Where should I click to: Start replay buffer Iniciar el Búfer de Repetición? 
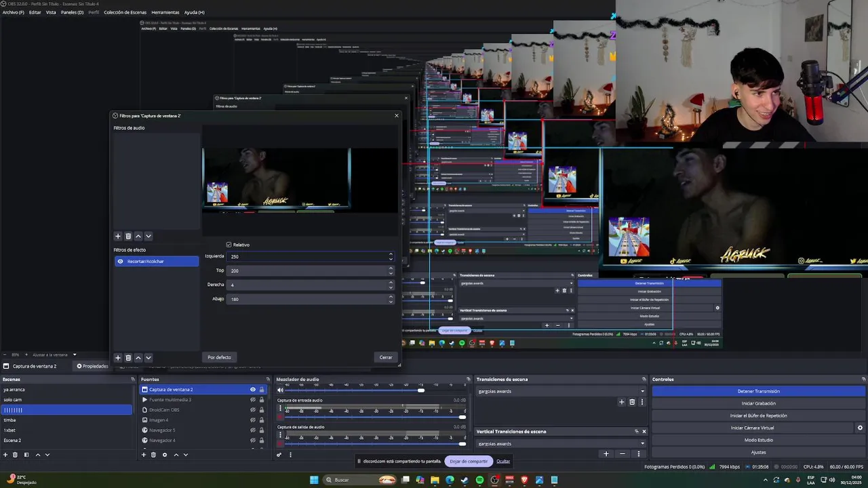(x=759, y=415)
